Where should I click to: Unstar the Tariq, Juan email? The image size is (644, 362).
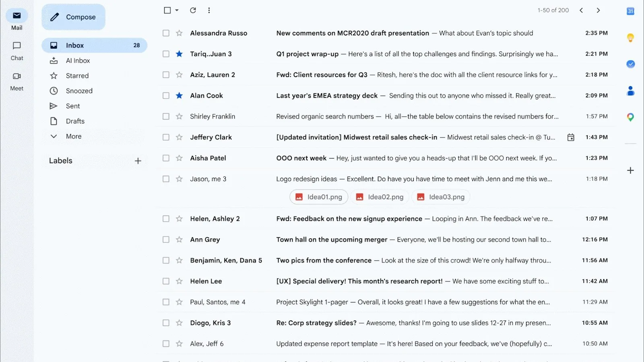click(179, 54)
